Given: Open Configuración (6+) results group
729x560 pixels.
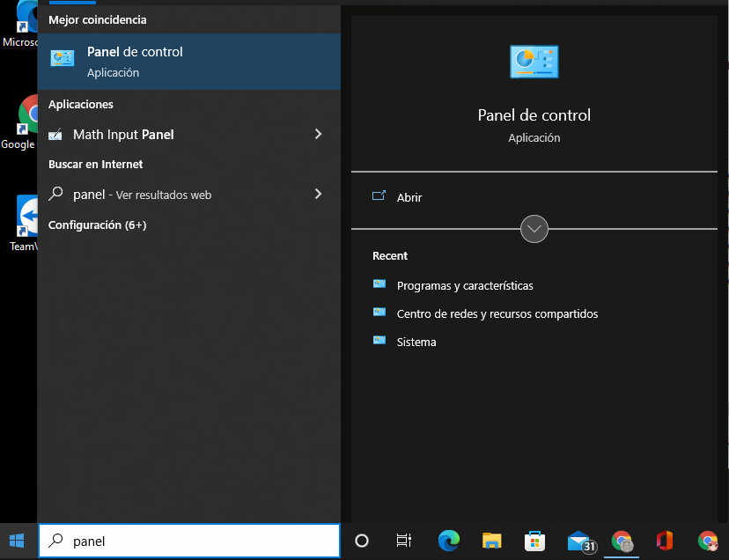Looking at the screenshot, I should (97, 225).
